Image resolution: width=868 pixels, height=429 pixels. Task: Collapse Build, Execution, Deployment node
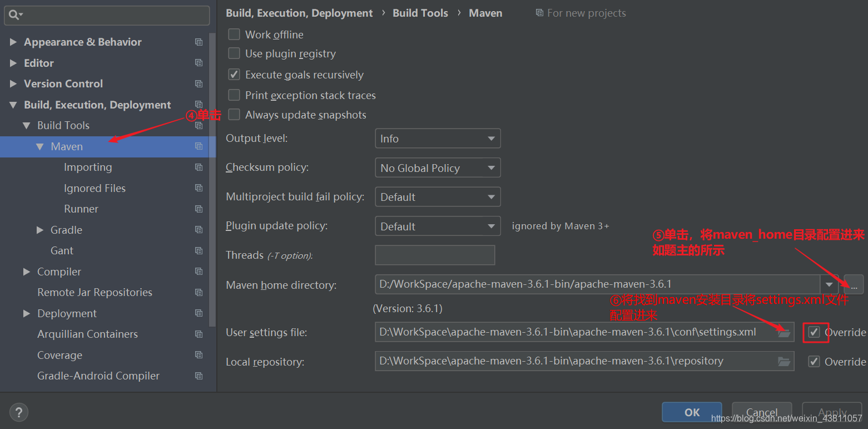(13, 105)
